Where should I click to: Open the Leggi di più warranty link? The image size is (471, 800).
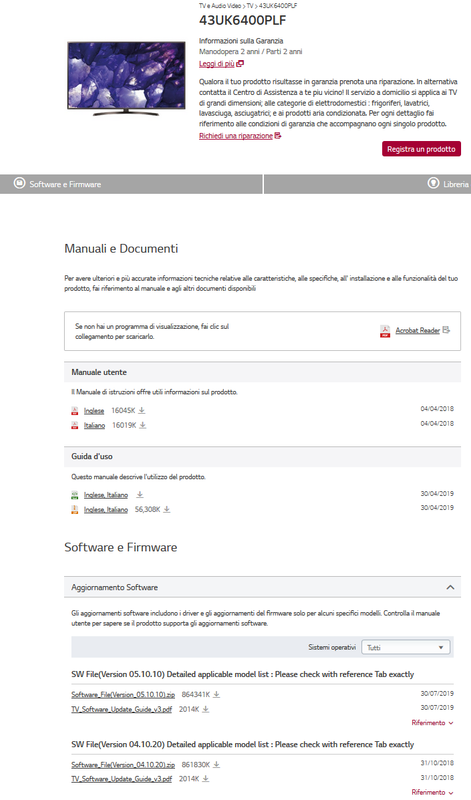pos(217,64)
